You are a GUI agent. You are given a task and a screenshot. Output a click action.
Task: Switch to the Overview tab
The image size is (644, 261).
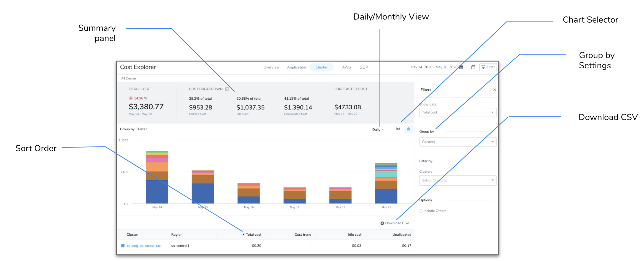(271, 67)
